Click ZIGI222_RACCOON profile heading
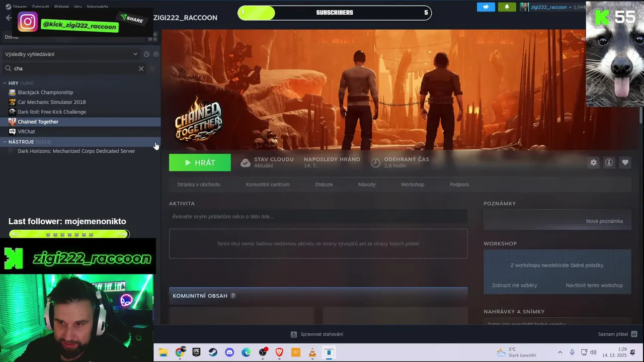644x362 pixels. click(185, 18)
